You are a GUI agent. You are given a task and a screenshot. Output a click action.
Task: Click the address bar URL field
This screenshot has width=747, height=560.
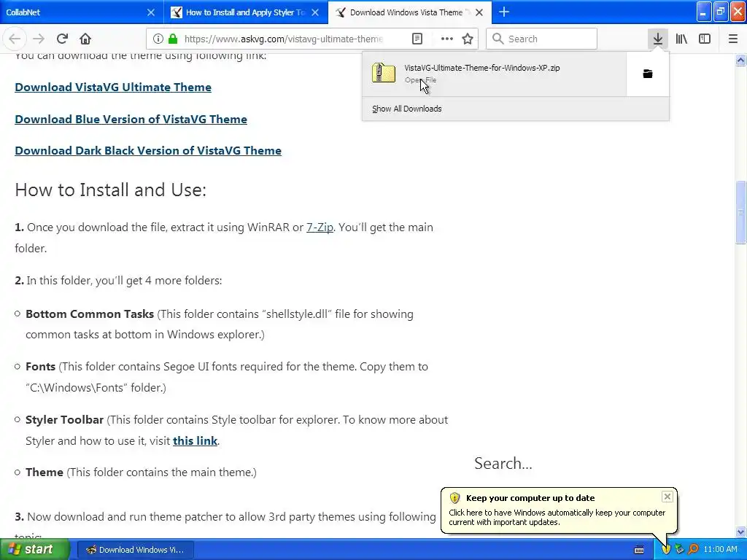284,39
